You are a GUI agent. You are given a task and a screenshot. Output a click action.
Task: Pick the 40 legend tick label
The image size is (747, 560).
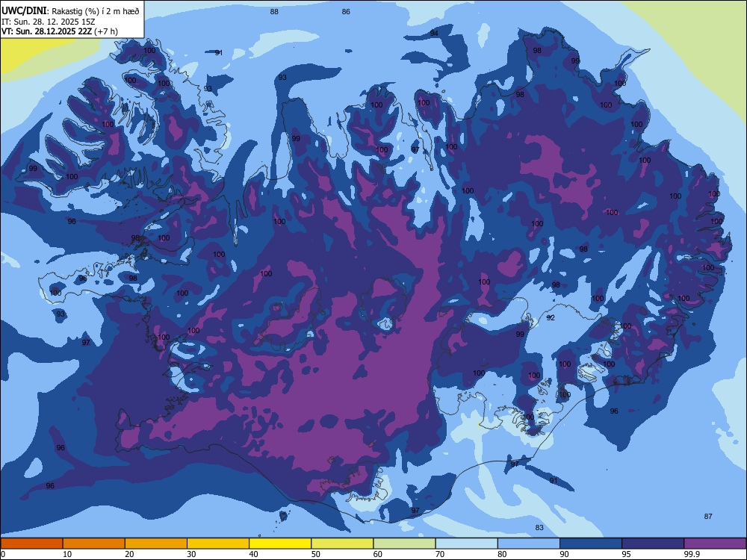pyautogui.click(x=253, y=554)
